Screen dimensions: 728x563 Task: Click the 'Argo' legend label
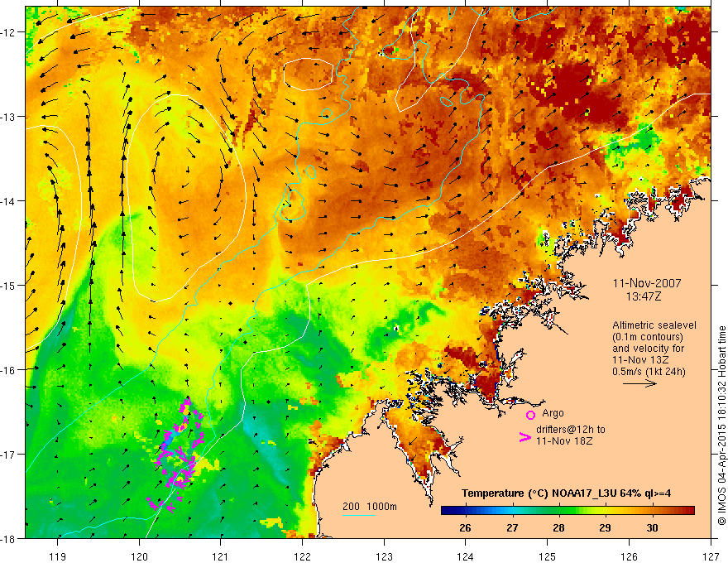click(x=553, y=413)
